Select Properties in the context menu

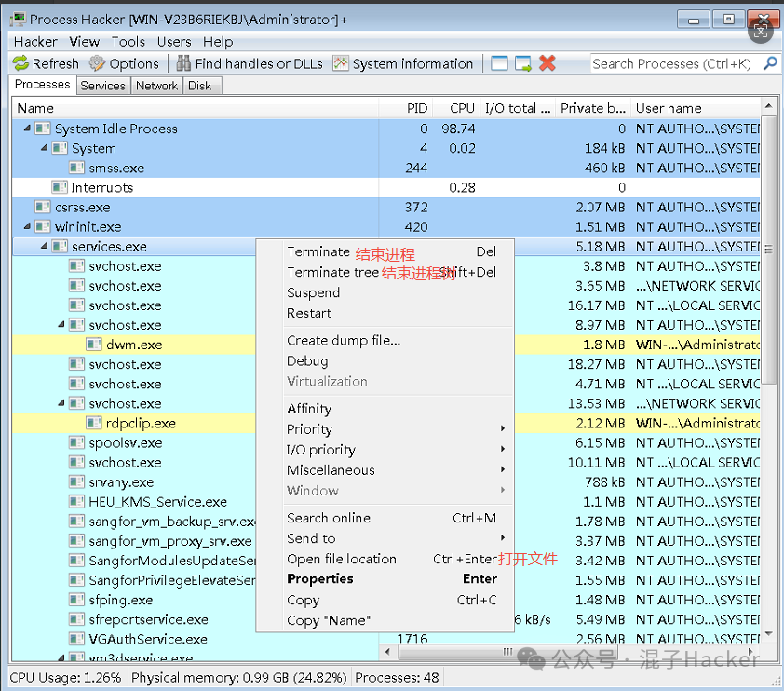coord(320,578)
